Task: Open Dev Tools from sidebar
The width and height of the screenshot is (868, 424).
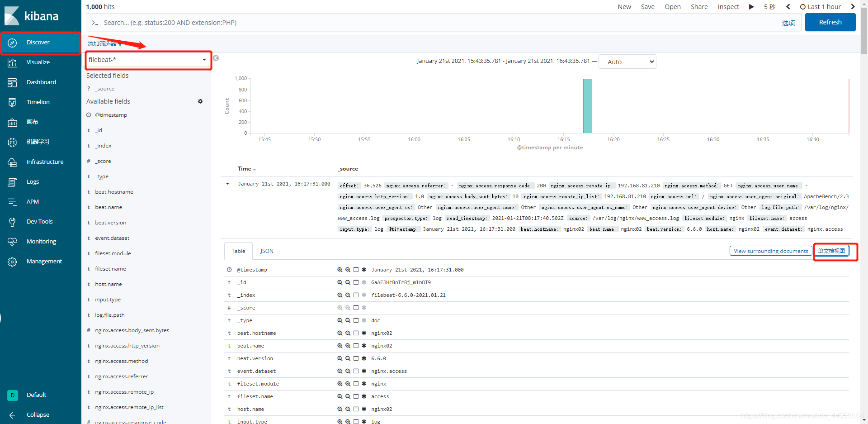Action: tap(40, 222)
